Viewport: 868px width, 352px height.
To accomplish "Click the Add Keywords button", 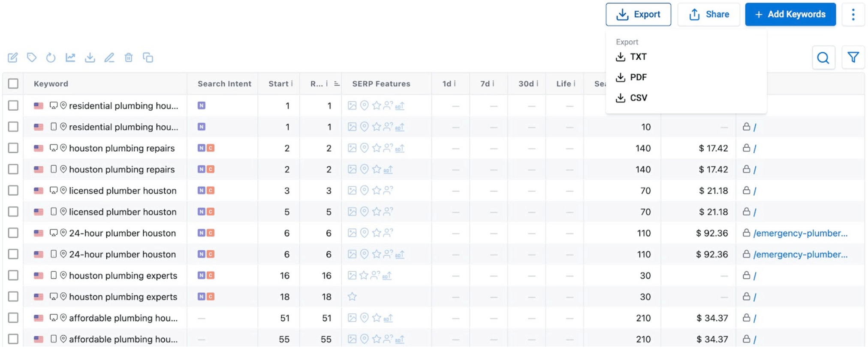I will pos(790,14).
